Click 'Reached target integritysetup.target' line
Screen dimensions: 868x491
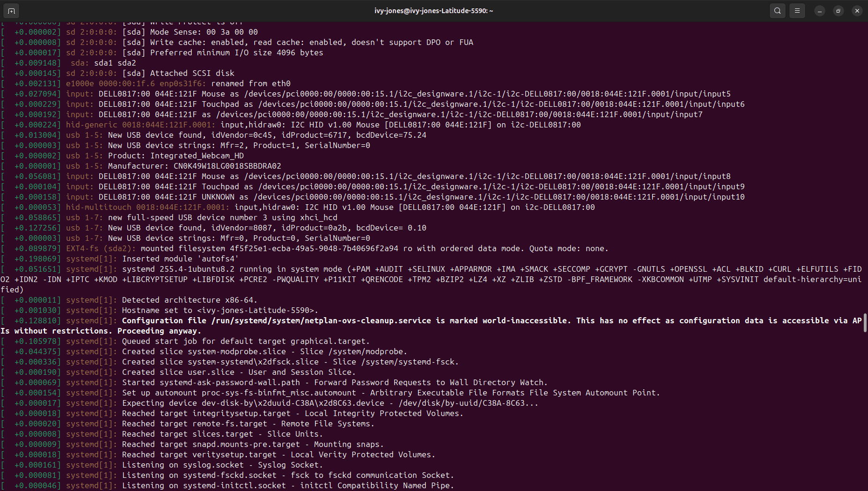(x=232, y=413)
